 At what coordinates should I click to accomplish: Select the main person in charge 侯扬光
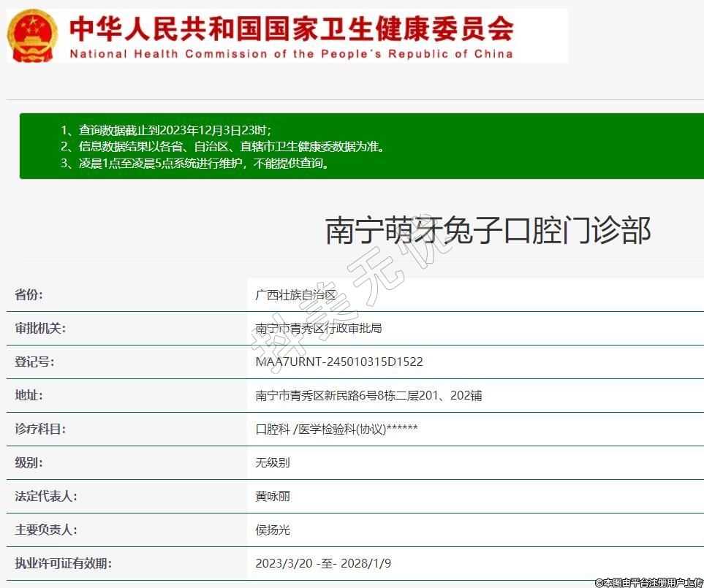coord(273,530)
